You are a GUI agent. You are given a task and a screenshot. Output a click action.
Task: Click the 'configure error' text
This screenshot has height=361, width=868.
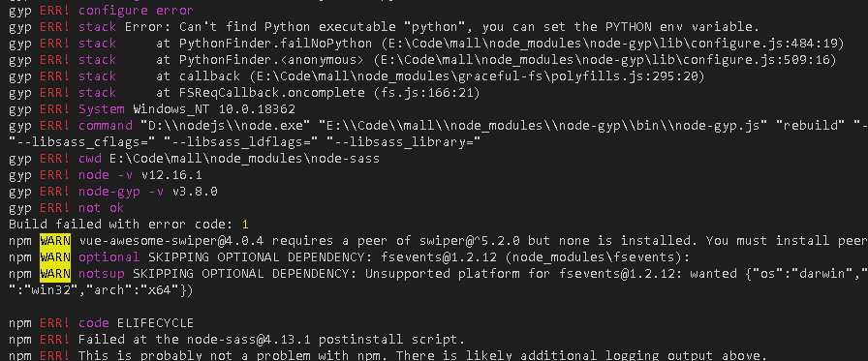point(136,11)
